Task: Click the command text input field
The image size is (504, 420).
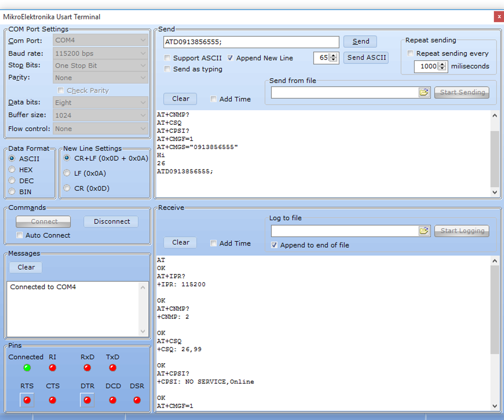Action: point(251,42)
